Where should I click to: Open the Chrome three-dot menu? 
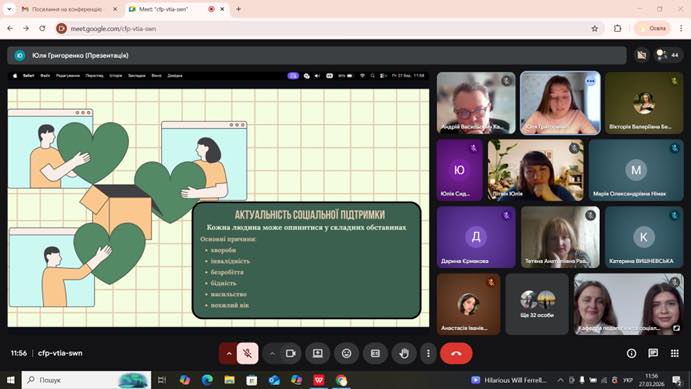(681, 28)
